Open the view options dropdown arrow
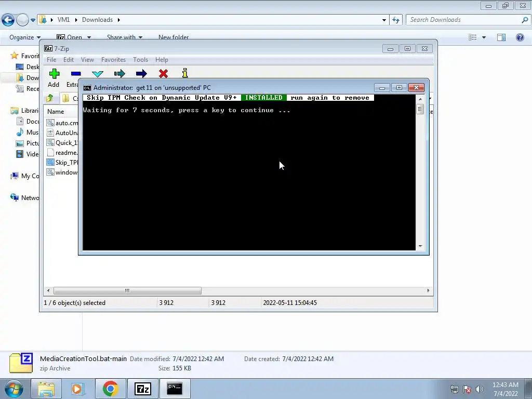The height and width of the screenshot is (399, 532). pyautogui.click(x=484, y=37)
